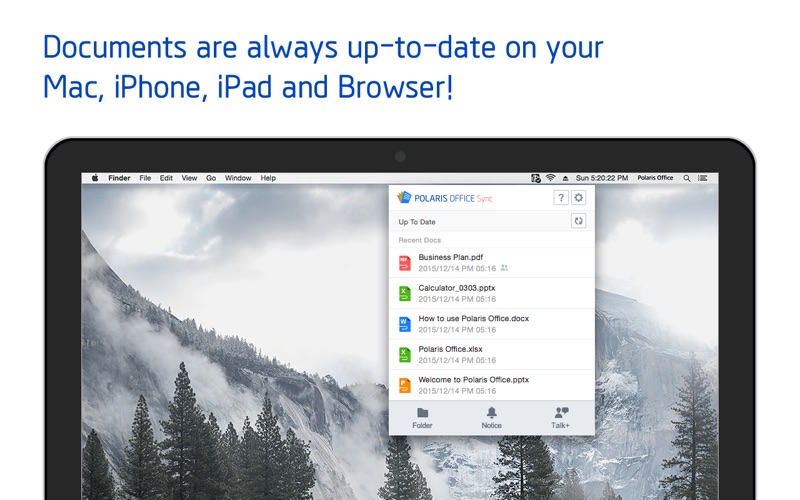Click the Polaris Sync menu bar status icon

(536, 178)
